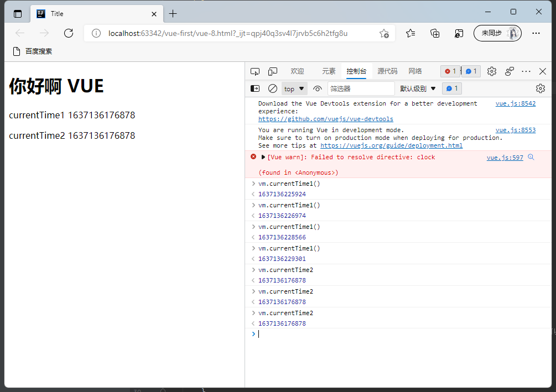
Task: Add this page to favorites
Action: tap(384, 33)
